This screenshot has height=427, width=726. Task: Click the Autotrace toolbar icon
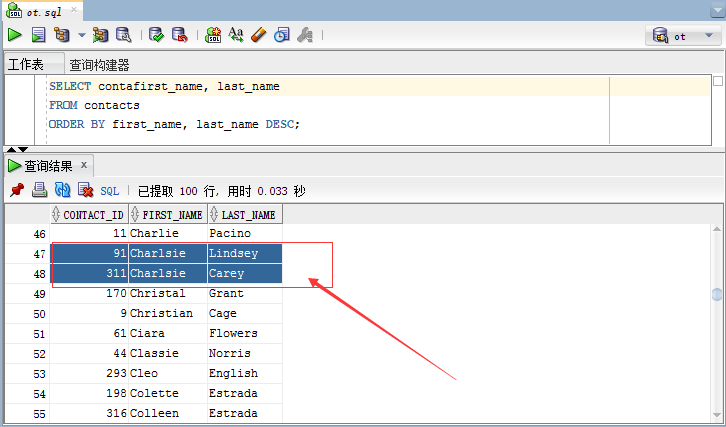click(100, 35)
